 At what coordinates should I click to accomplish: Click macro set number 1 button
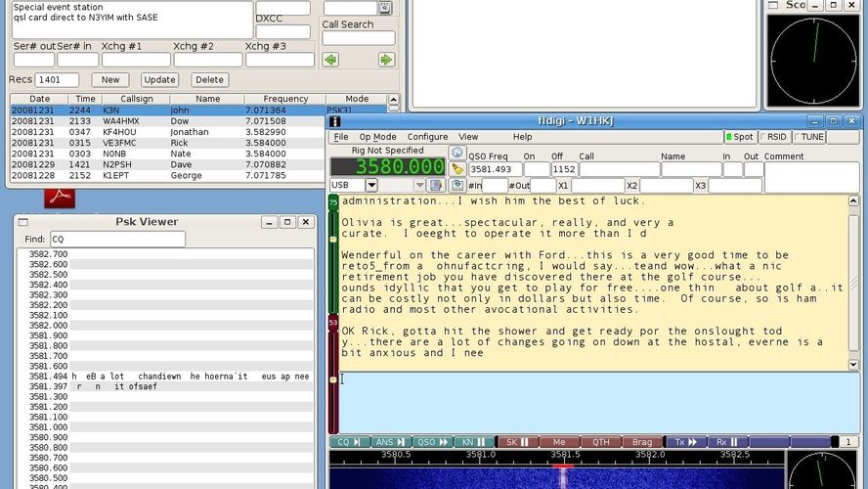click(x=848, y=442)
